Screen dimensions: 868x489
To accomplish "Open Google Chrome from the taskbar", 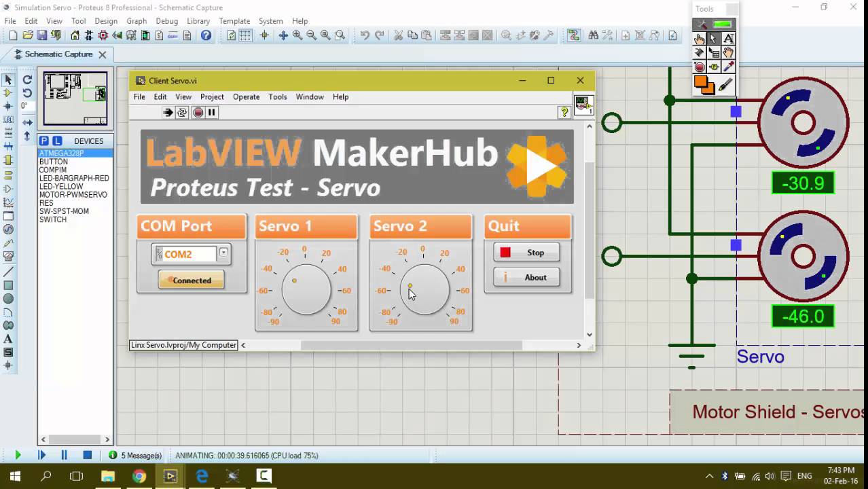I will point(139,476).
